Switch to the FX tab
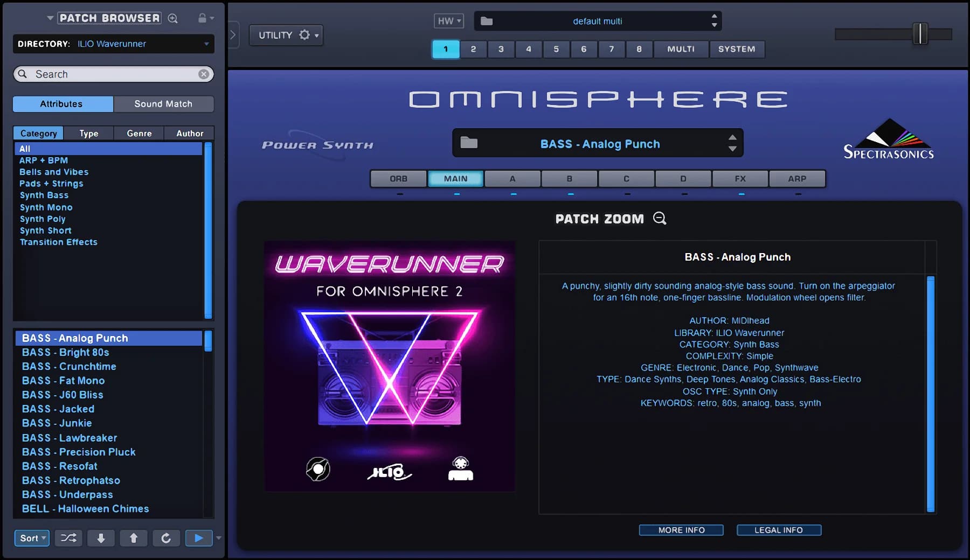970x560 pixels. point(740,178)
